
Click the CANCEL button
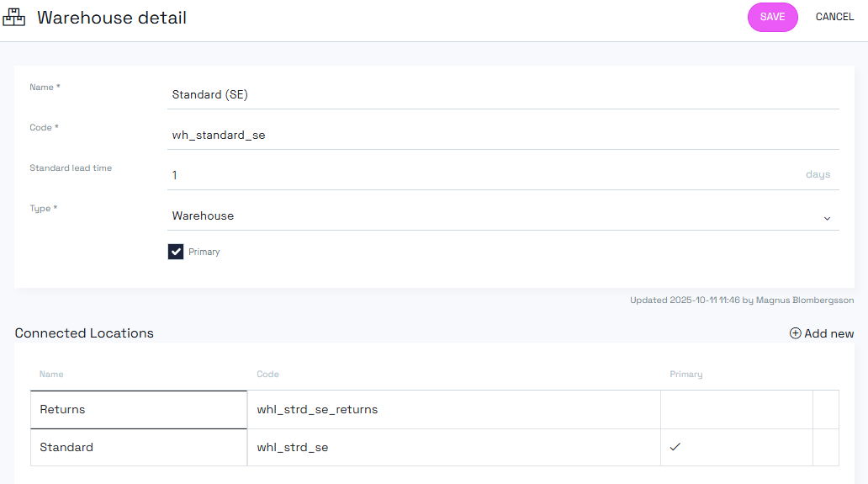834,17
